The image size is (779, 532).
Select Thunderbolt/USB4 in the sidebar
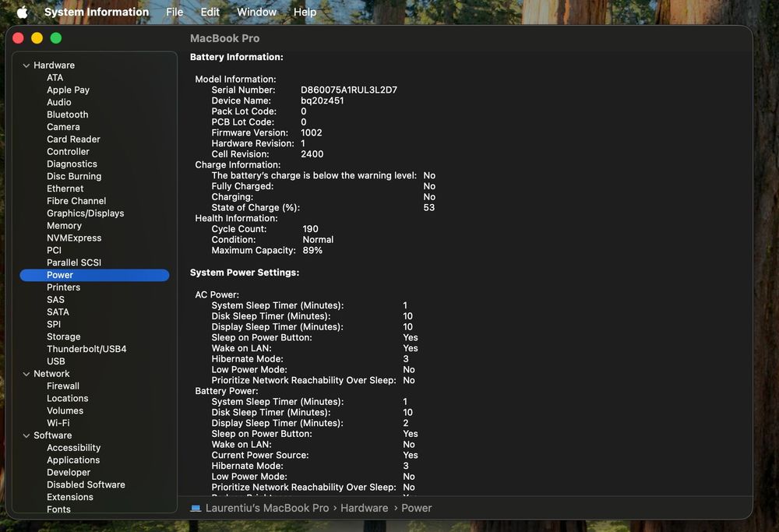point(86,349)
